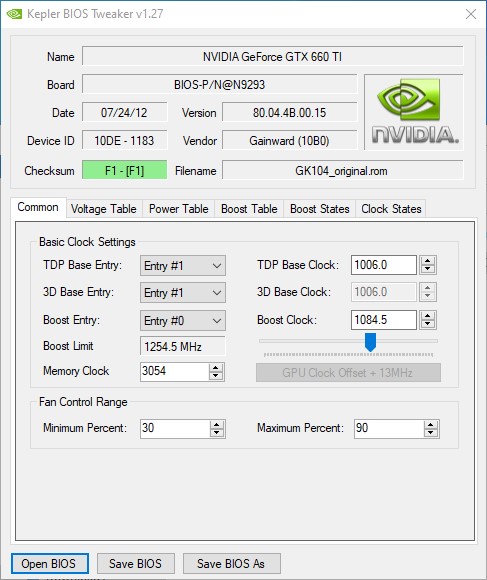Click the GPU Clock Offset + 13MHz button
This screenshot has width=487, height=580.
point(348,372)
